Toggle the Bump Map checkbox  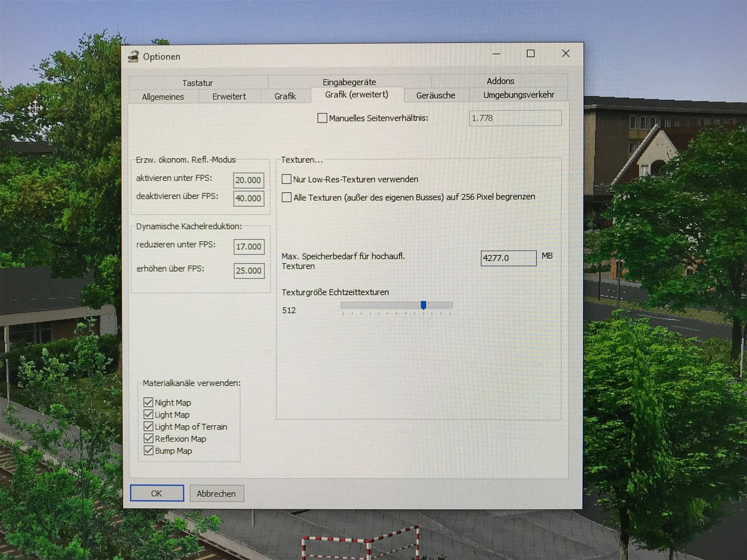tap(148, 451)
